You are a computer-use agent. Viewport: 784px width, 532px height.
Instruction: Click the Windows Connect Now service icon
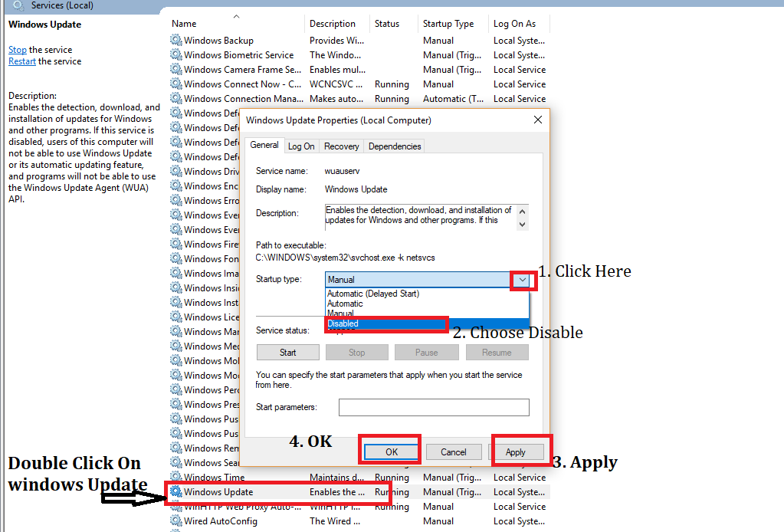tap(177, 84)
